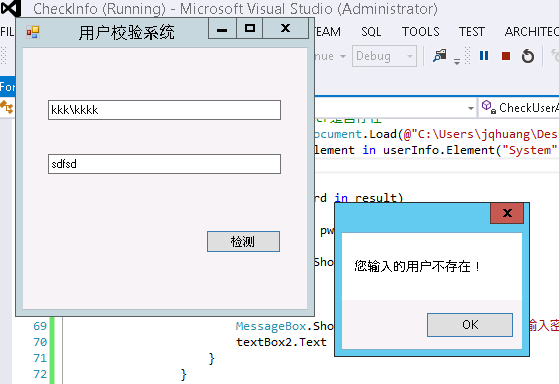Open the Continue button dropdown arrow
The width and height of the screenshot is (559, 384).
pyautogui.click(x=343, y=56)
